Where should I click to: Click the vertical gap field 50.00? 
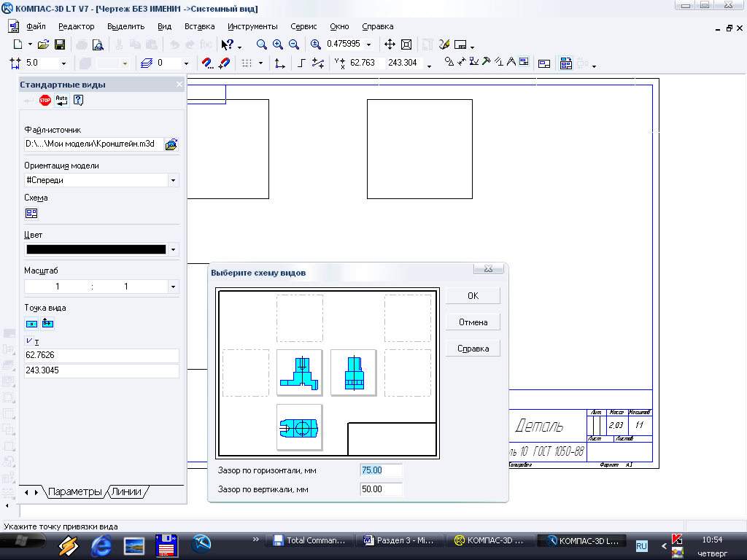click(381, 489)
